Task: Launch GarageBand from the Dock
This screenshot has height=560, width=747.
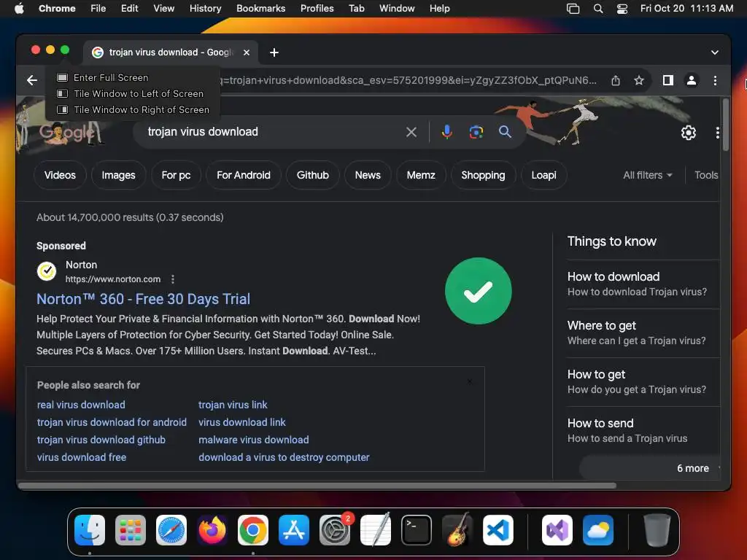Action: coord(457,530)
